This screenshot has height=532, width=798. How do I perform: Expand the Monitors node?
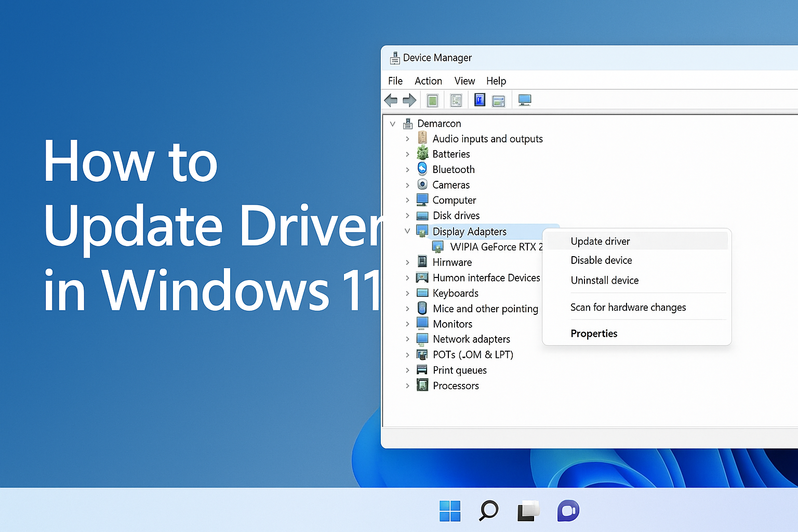(407, 324)
